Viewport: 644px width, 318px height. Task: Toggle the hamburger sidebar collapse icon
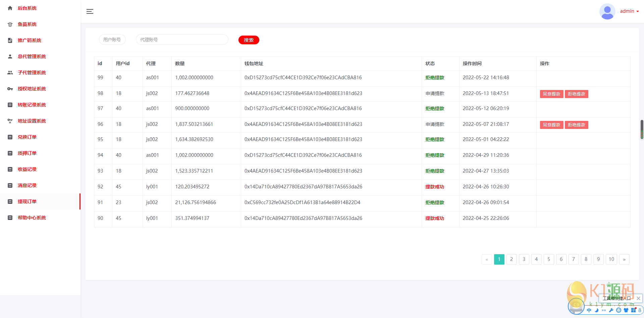pyautogui.click(x=90, y=11)
